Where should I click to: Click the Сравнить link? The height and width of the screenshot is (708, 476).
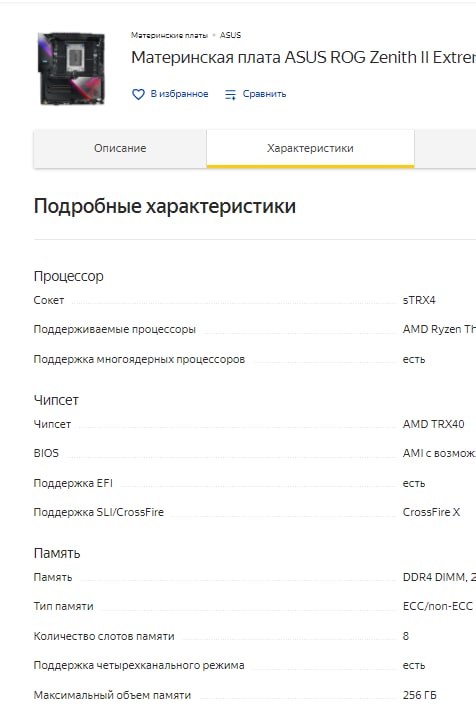(264, 94)
